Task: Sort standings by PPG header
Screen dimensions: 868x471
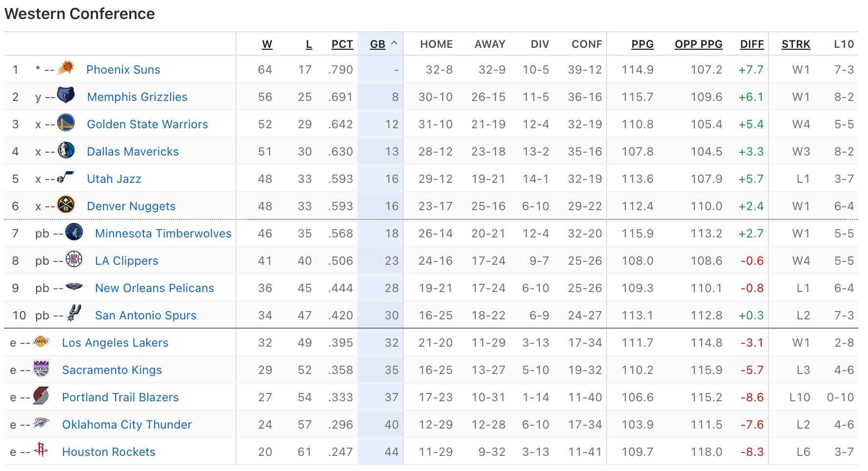Action: coord(642,44)
